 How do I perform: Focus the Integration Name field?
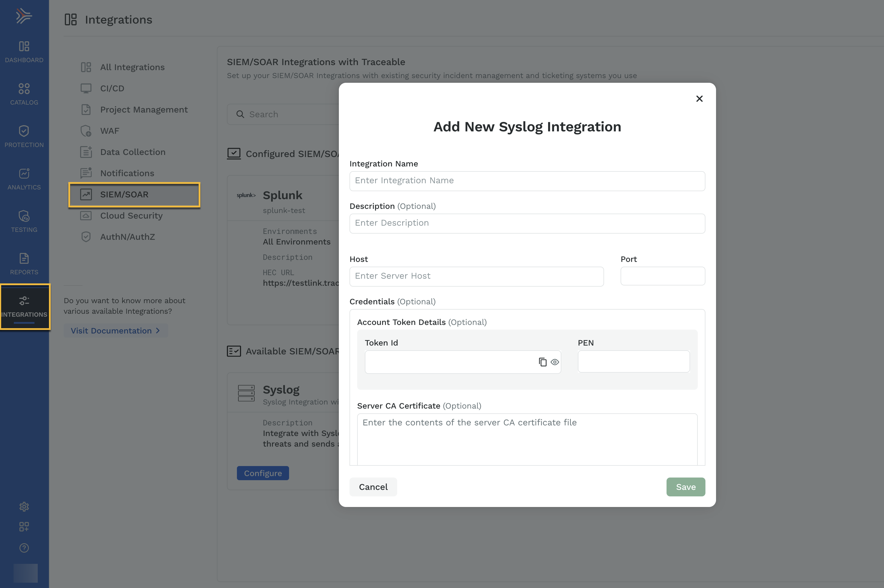click(x=527, y=181)
